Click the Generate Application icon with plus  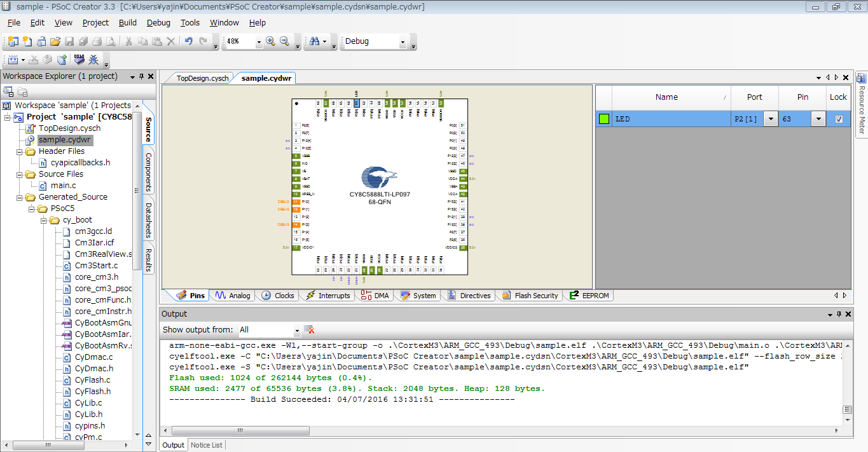pyautogui.click(x=62, y=60)
